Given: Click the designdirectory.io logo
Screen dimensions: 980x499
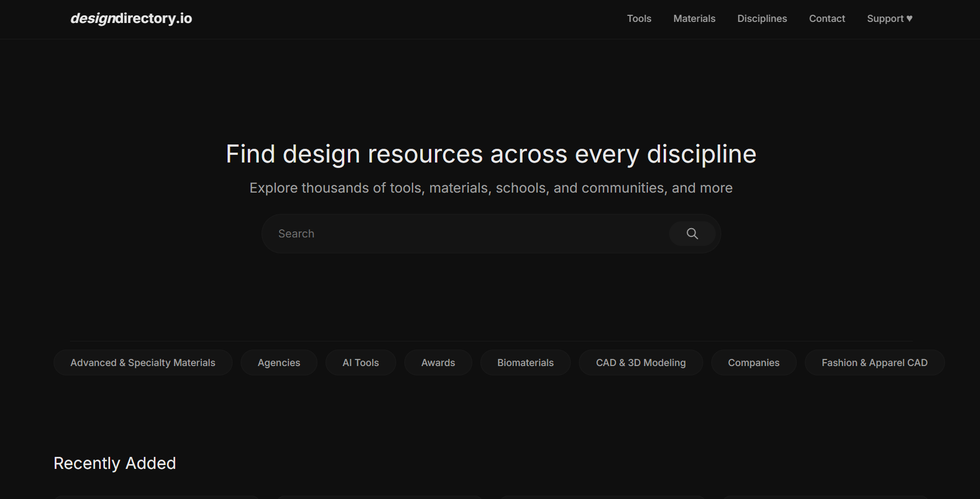Looking at the screenshot, I should click(131, 18).
